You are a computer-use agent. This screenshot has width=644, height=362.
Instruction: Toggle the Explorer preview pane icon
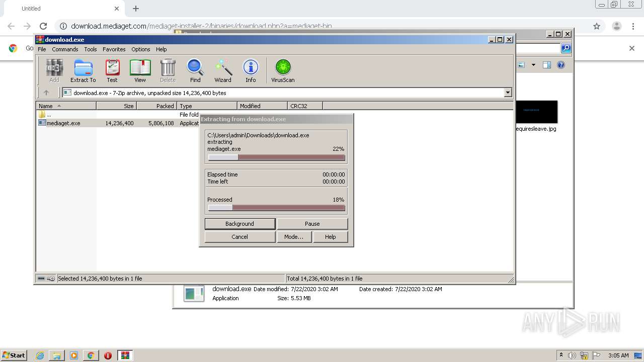[x=547, y=65]
